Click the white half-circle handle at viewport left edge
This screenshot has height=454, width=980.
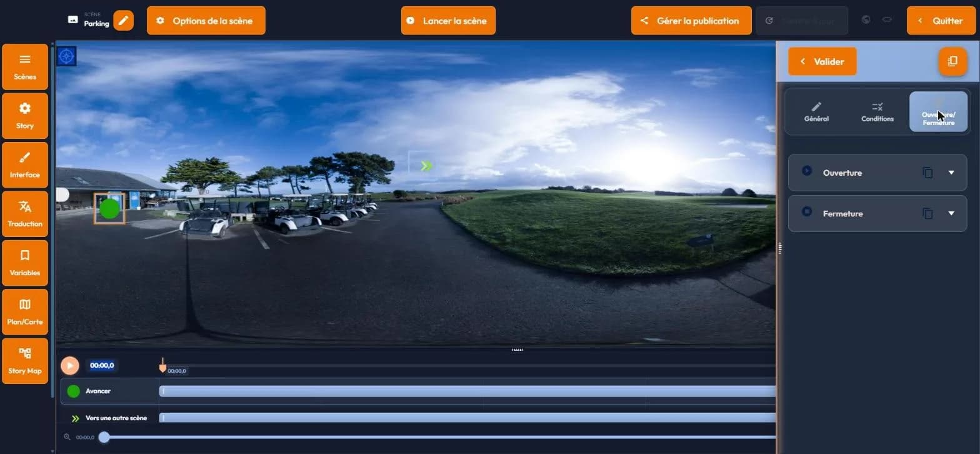62,194
